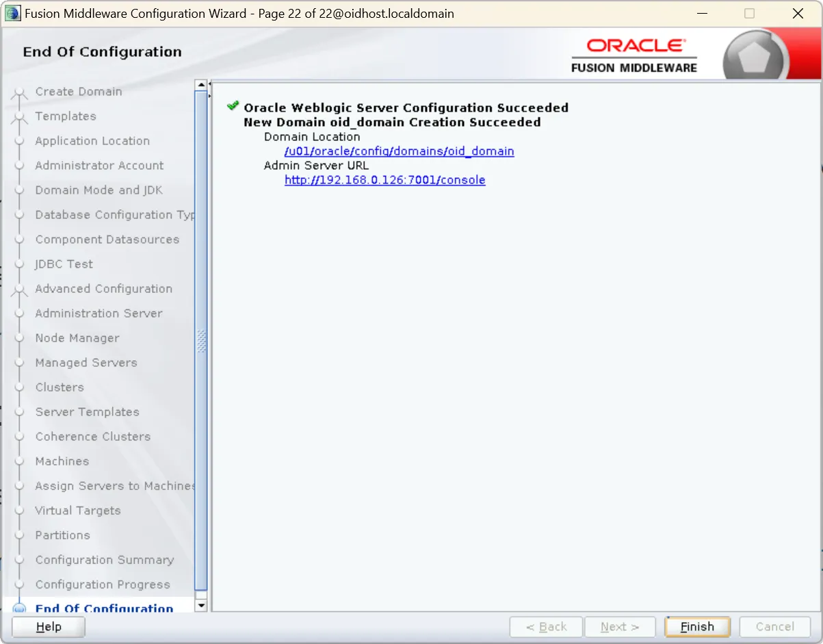Click the Advanced Configuration branch node icon
823x644 pixels.
coord(19,291)
